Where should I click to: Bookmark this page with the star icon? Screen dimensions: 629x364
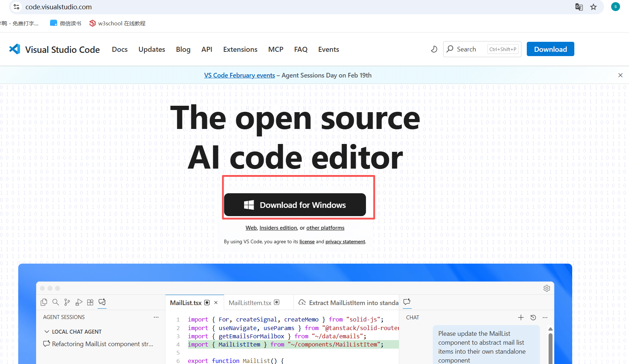[x=594, y=7]
